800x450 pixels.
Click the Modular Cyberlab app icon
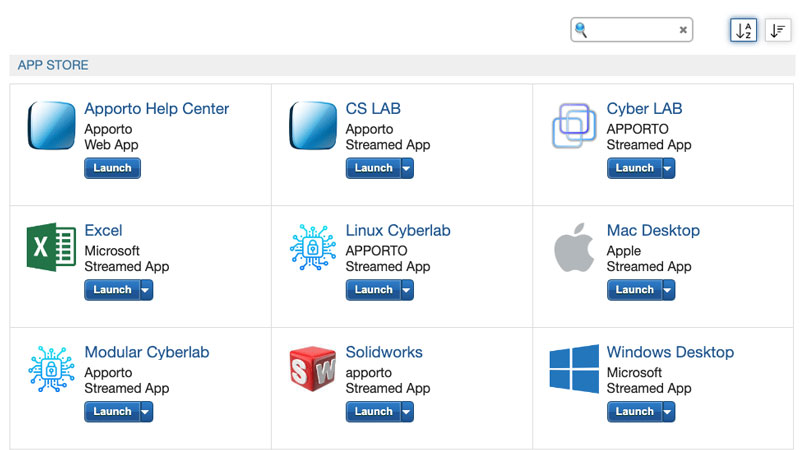click(51, 369)
